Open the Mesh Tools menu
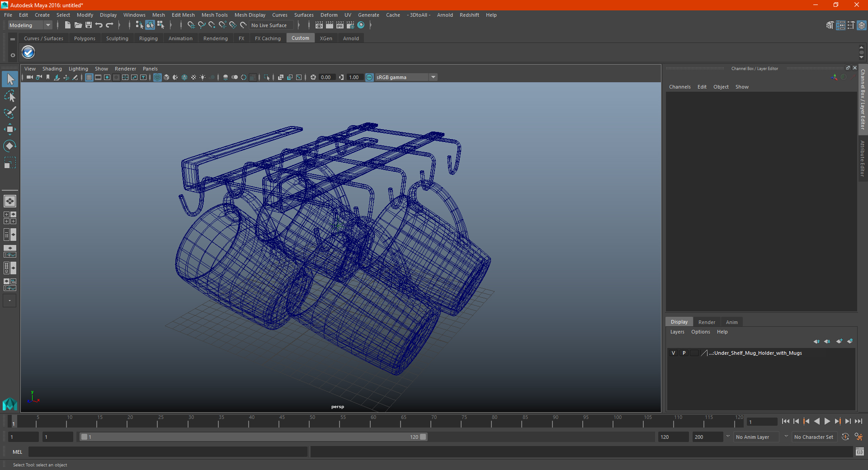This screenshot has width=868, height=470. 215,15
